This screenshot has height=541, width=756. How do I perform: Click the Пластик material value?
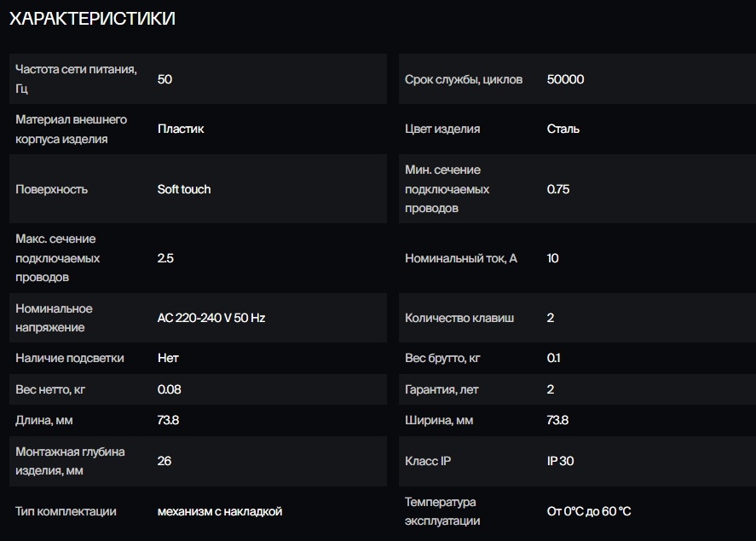click(181, 129)
